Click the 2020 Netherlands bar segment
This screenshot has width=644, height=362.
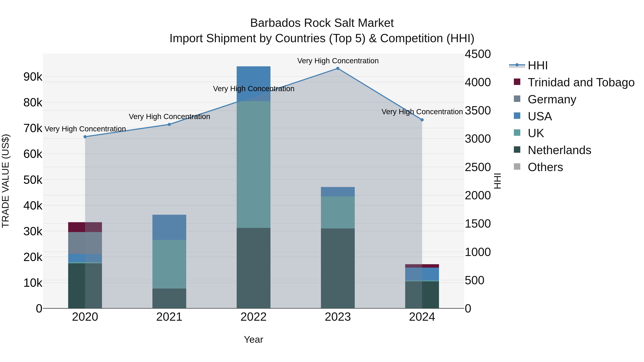pyautogui.click(x=85, y=286)
